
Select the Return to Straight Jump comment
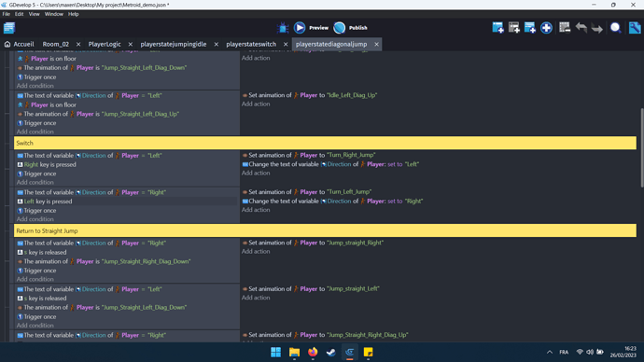[325, 230]
